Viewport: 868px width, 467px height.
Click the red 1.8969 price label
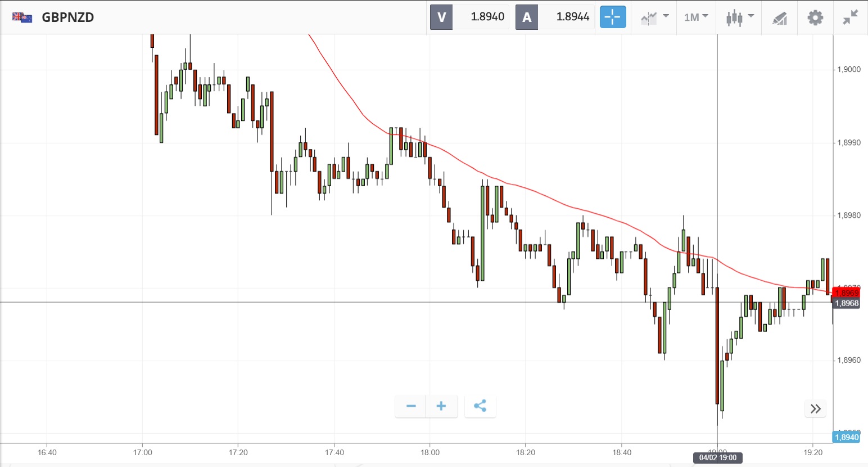point(847,293)
